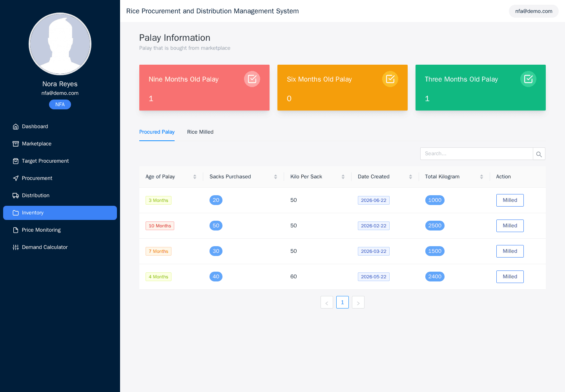Screen dimensions: 565x392
Task: Click the 10 Months age tag
Action: (160, 226)
